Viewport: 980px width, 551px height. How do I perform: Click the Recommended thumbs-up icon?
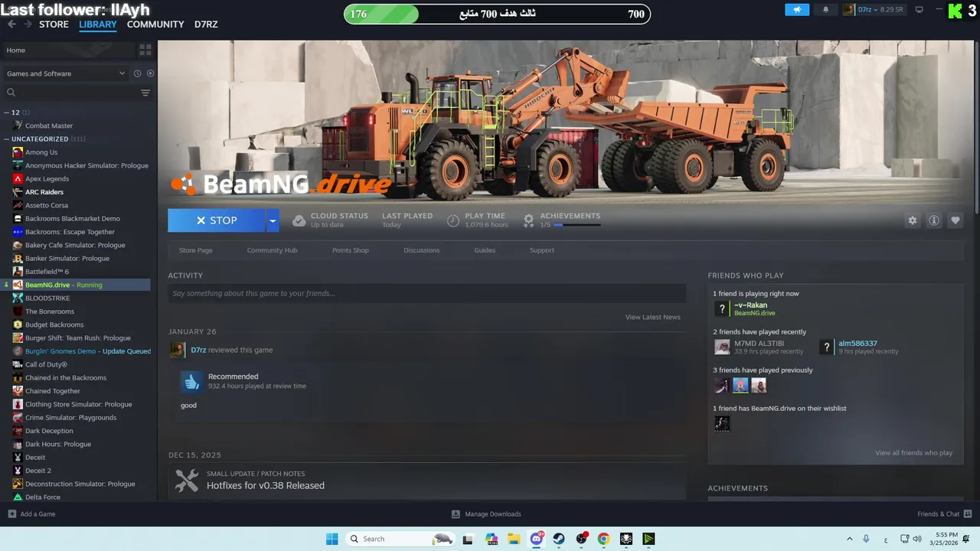pyautogui.click(x=191, y=381)
